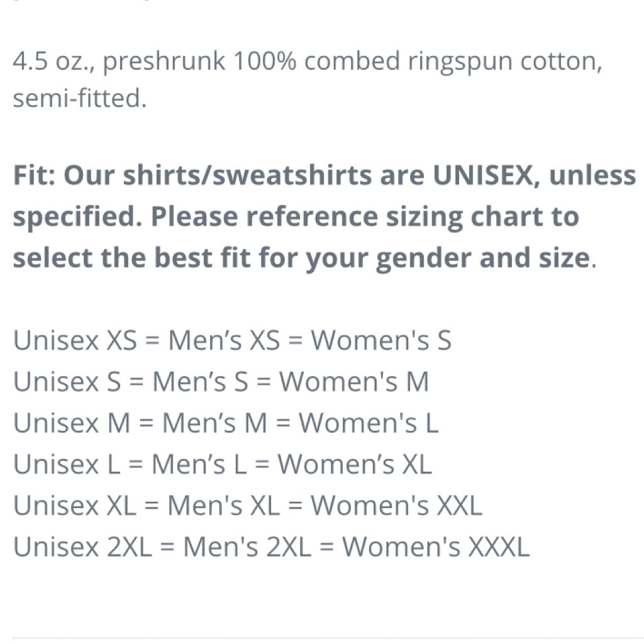Click the "semi-fitted." text
The width and height of the screenshot is (644, 644).
point(80,98)
